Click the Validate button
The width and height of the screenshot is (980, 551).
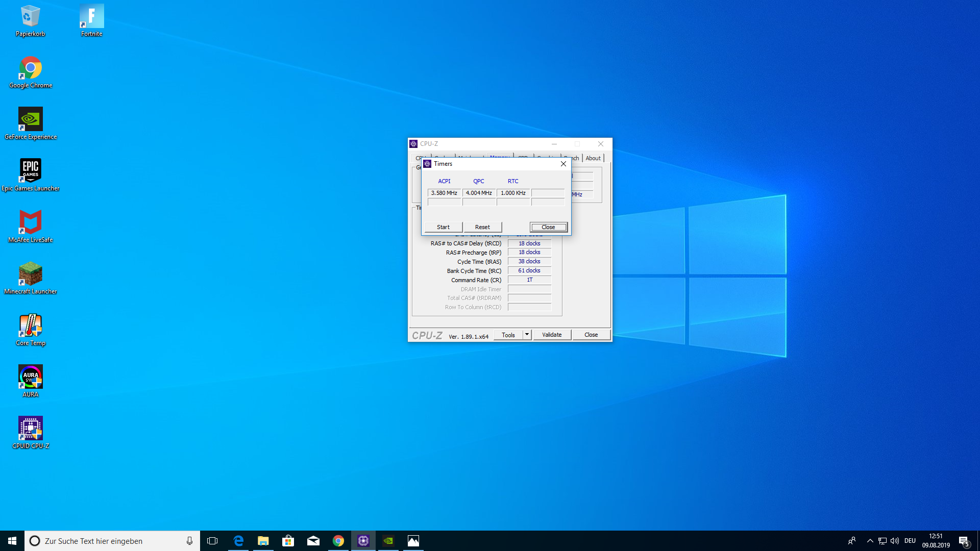[x=552, y=335]
